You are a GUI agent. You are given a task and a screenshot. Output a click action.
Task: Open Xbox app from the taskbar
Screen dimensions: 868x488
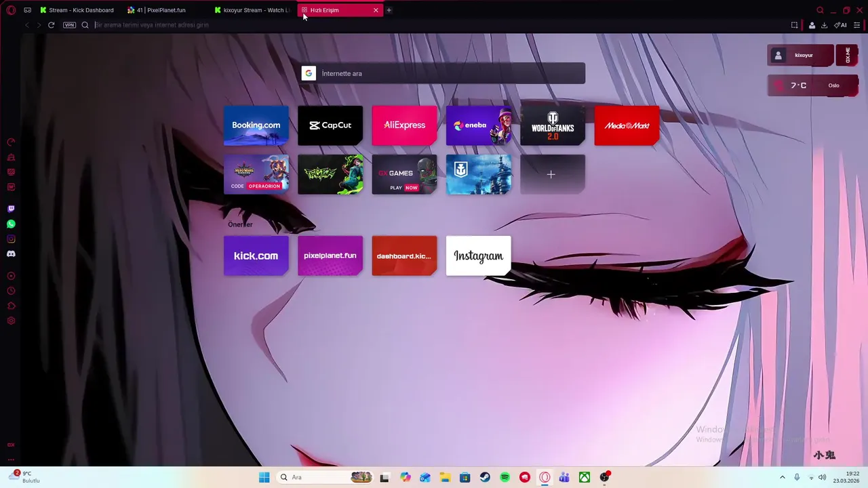pos(585,477)
